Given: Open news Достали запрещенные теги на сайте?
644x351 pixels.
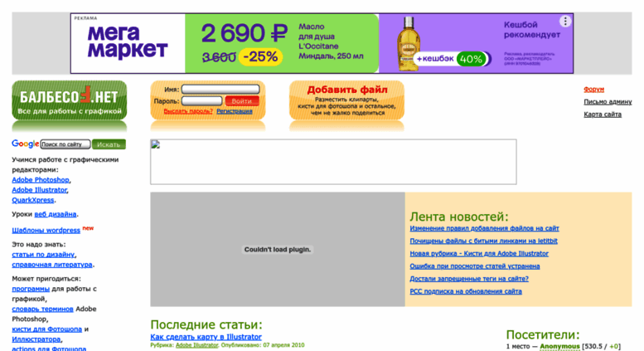Looking at the screenshot, I should pyautogui.click(x=469, y=279).
